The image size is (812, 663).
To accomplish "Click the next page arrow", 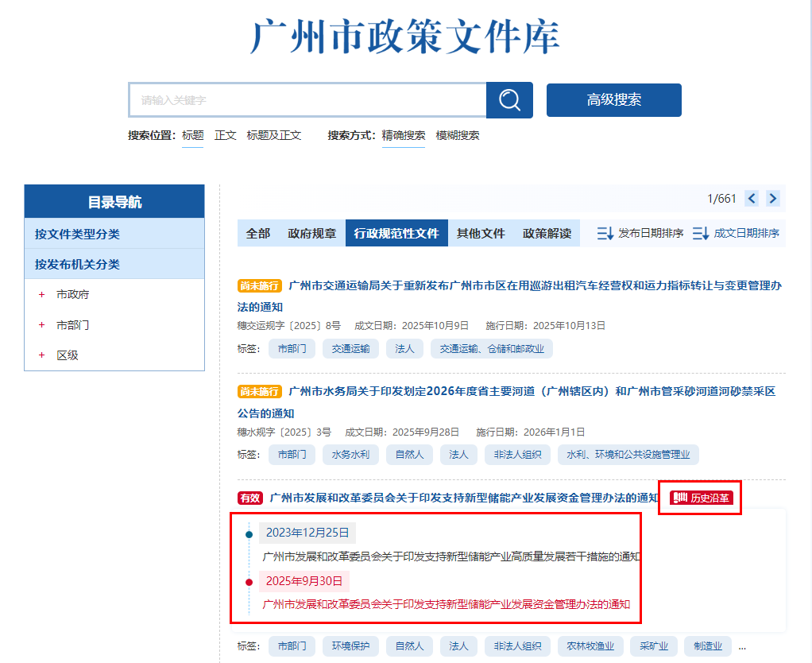I will [772, 198].
